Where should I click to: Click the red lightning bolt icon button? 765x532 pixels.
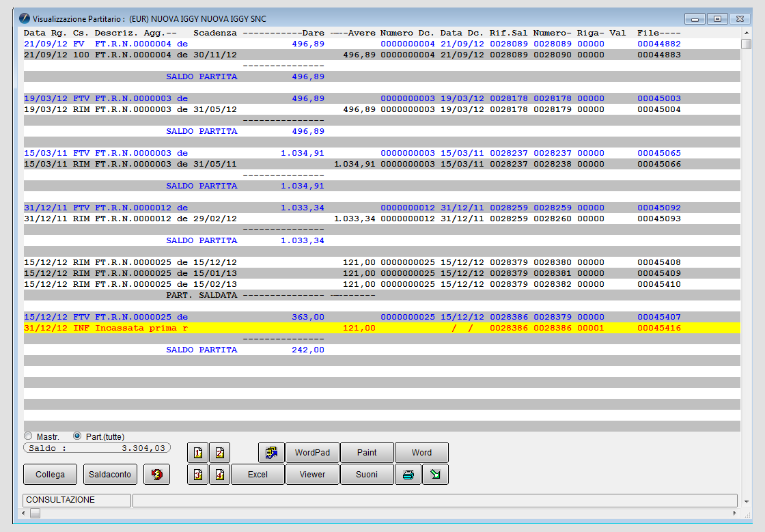[156, 475]
